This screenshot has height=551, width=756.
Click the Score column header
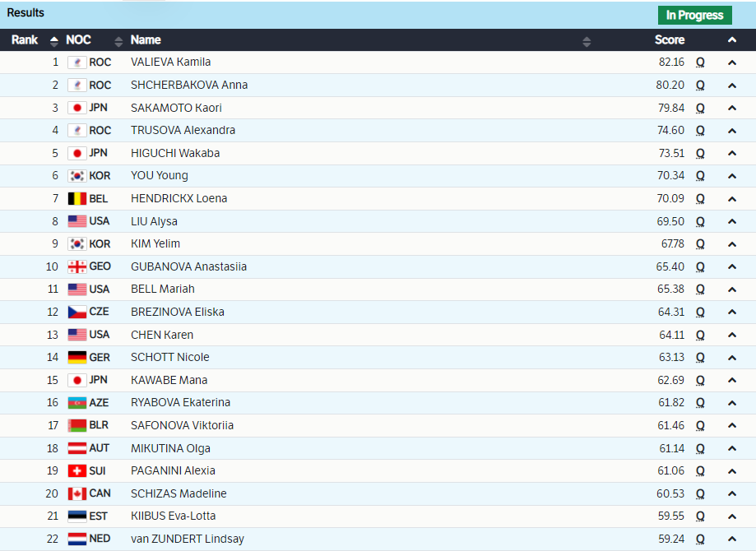(669, 40)
